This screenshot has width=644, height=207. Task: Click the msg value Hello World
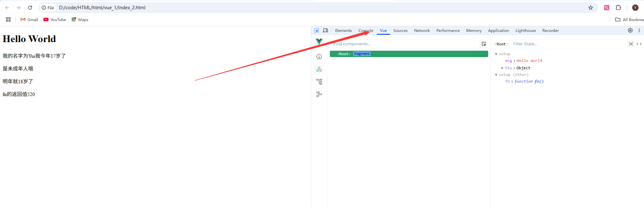pos(529,61)
